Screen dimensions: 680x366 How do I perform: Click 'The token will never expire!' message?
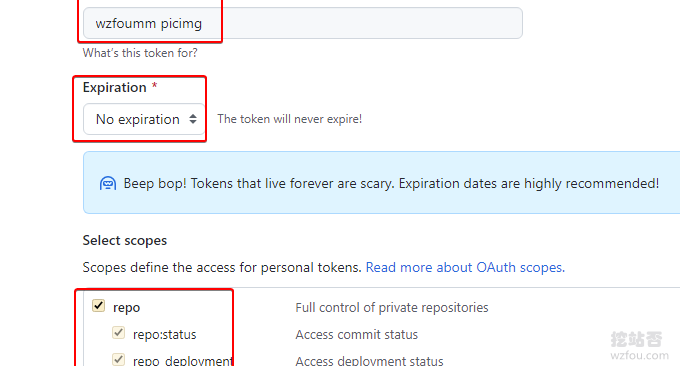pyautogui.click(x=290, y=119)
